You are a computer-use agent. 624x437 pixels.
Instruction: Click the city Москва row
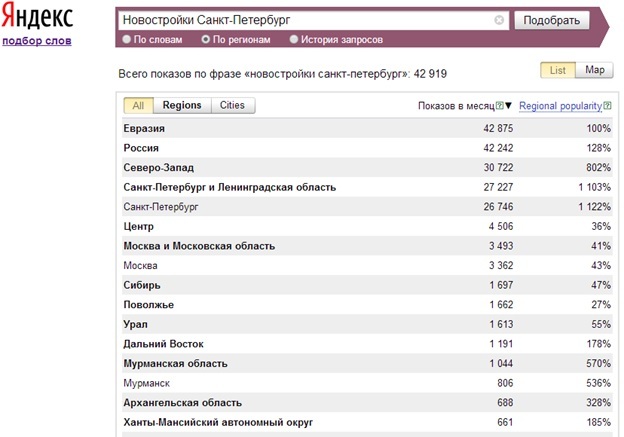click(x=367, y=265)
